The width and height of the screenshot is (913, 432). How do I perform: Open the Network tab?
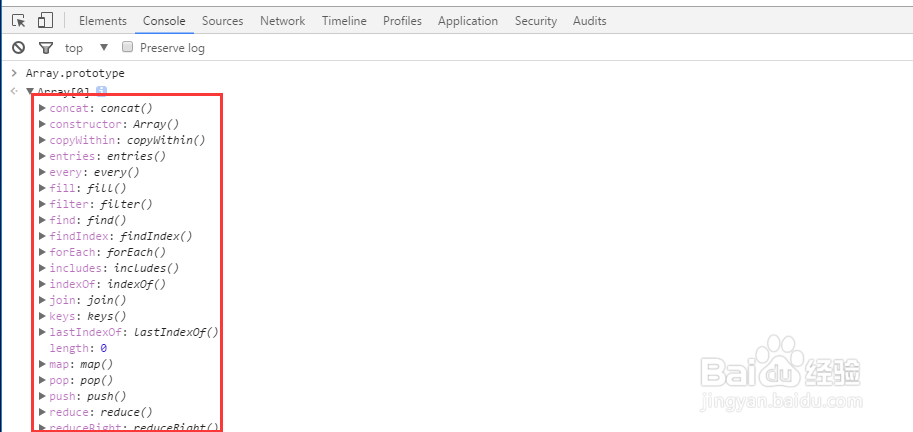[282, 21]
